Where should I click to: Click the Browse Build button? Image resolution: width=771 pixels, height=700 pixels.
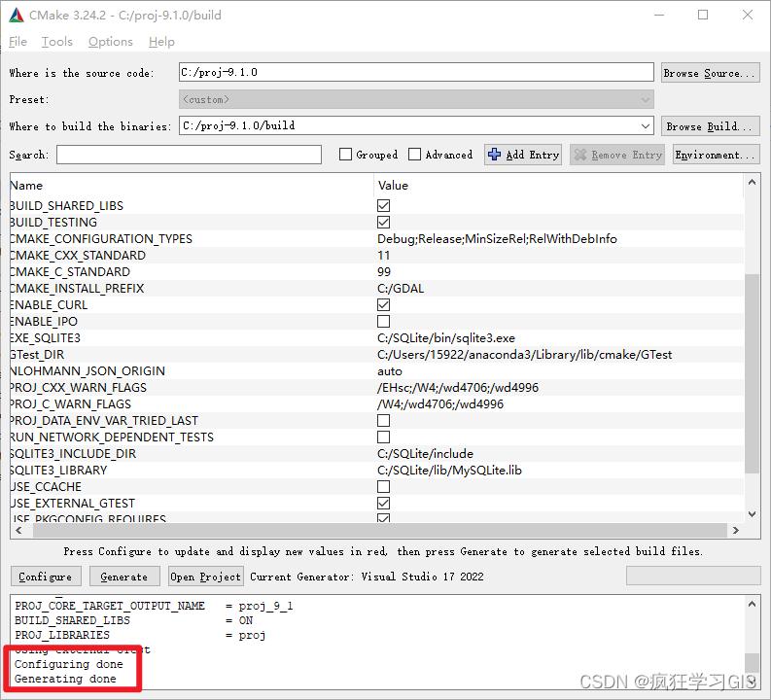(710, 126)
